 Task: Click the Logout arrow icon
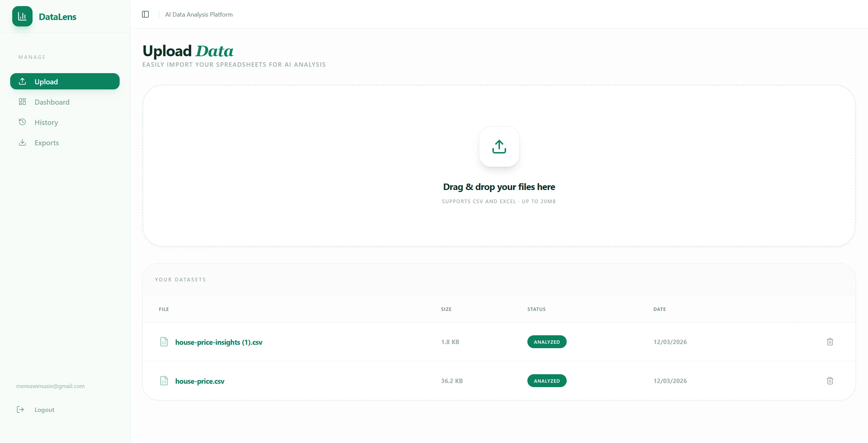click(x=20, y=409)
